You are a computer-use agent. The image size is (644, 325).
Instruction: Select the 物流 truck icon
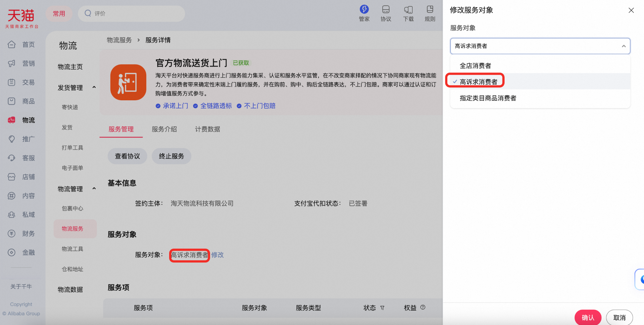tap(12, 120)
